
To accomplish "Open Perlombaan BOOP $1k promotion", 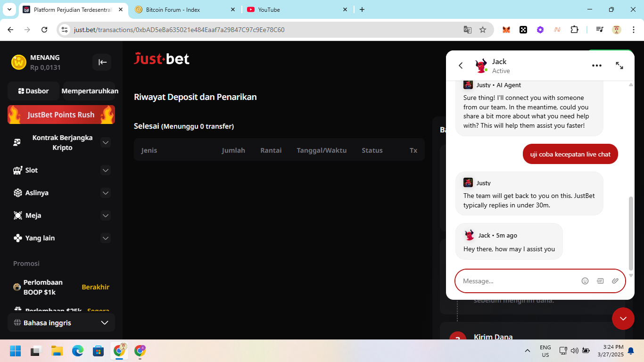I will (61, 287).
